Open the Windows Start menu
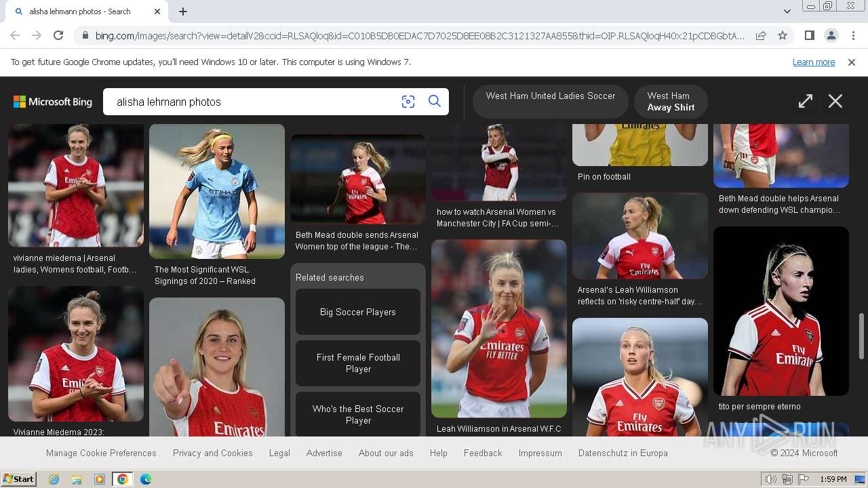This screenshot has width=868, height=488. [18, 479]
